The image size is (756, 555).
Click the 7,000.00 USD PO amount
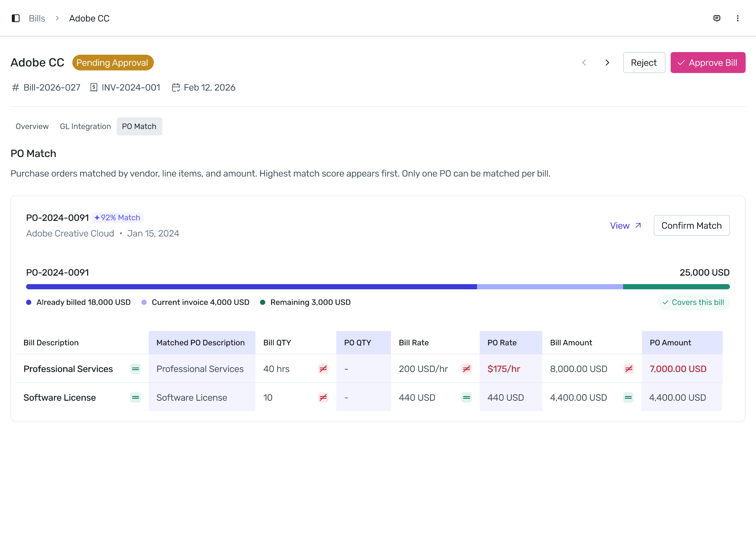(x=678, y=369)
